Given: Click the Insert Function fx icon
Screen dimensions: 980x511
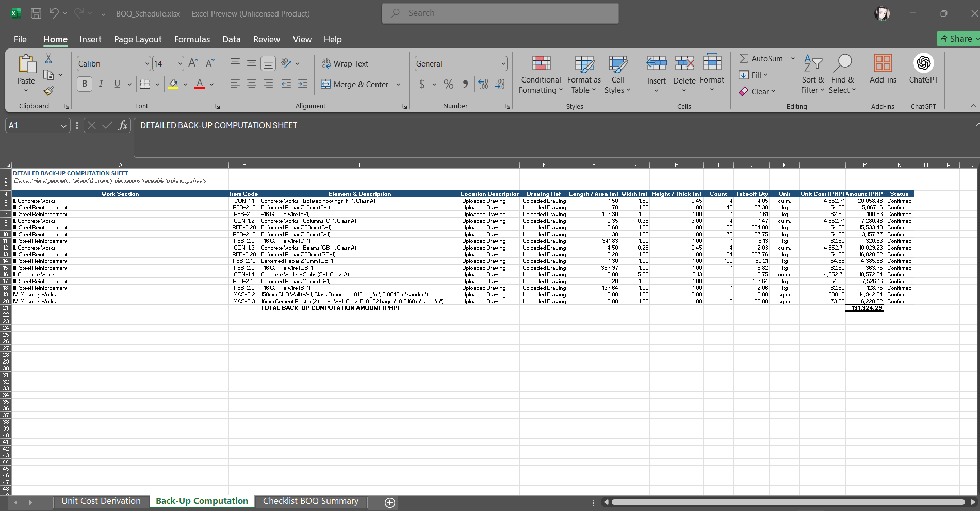Looking at the screenshot, I should pos(123,125).
